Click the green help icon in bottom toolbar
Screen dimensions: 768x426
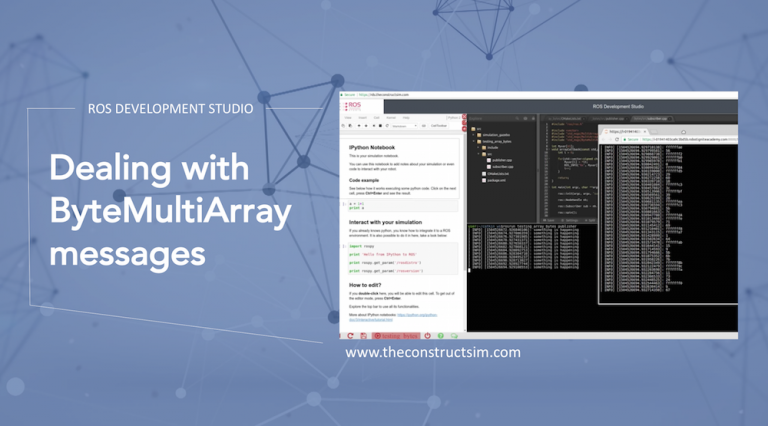coord(441,336)
